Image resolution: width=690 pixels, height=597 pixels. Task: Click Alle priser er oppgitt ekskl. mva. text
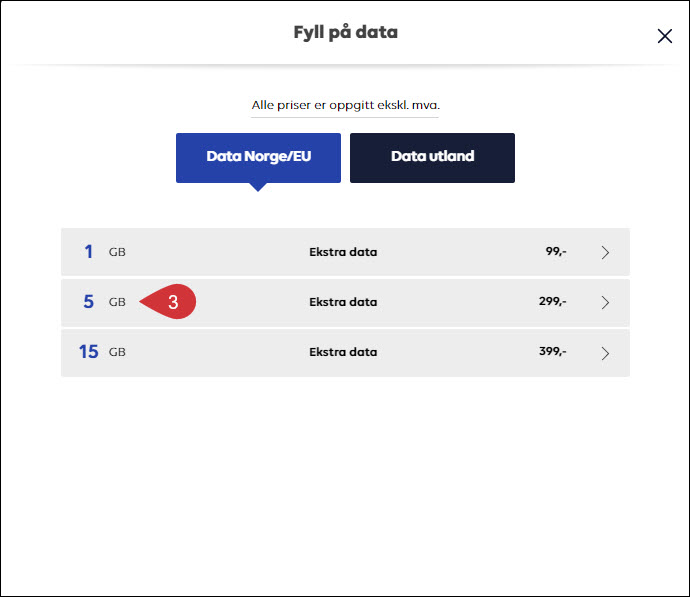pyautogui.click(x=345, y=105)
